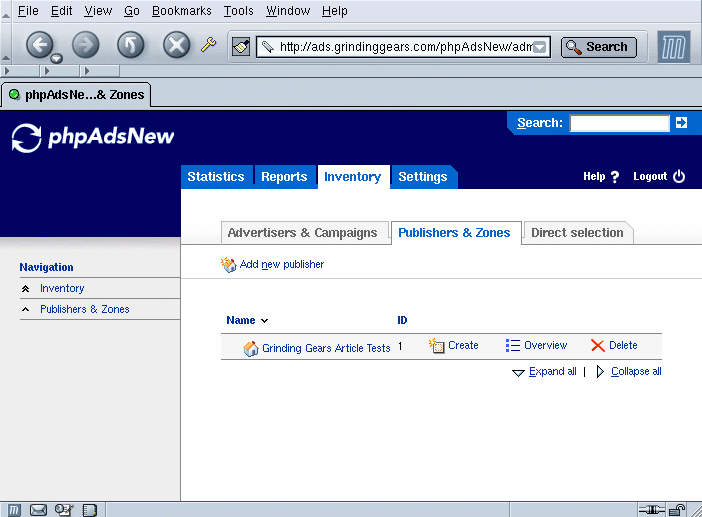
Task: Open the wrench tools icon in toolbar
Action: coord(208,45)
